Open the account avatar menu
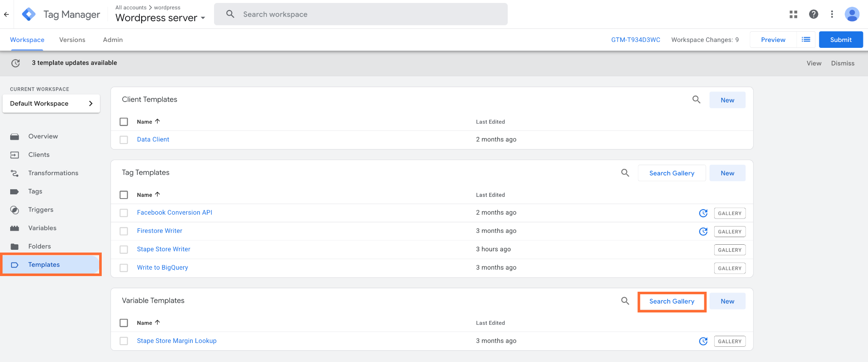 click(852, 14)
